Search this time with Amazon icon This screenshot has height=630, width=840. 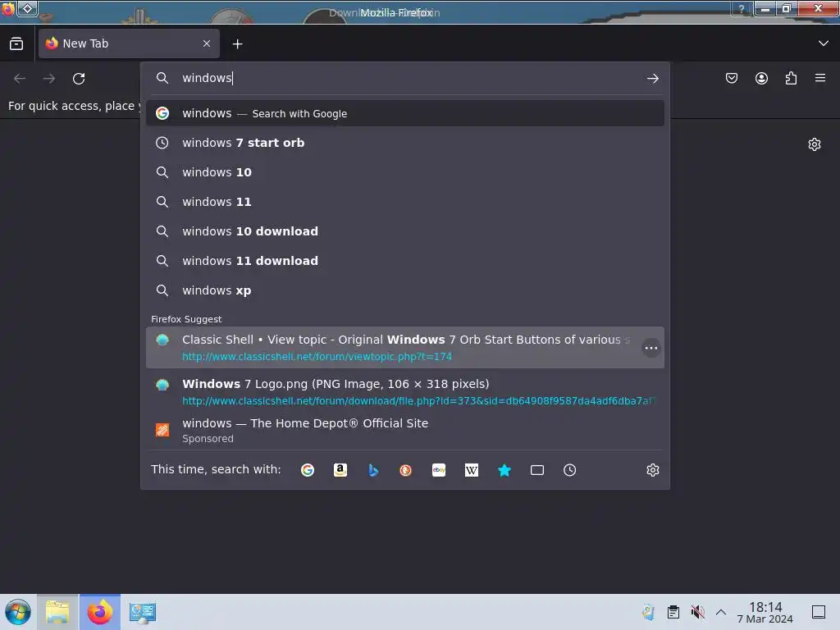pyautogui.click(x=340, y=470)
